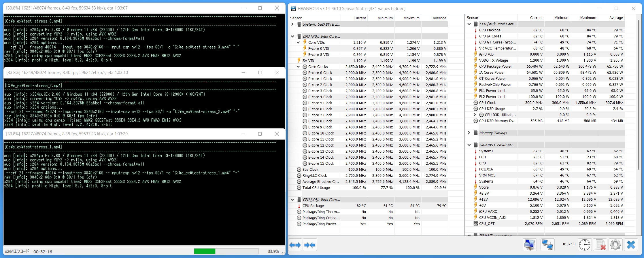Select the GPU D3D Usage row
The image size is (644, 258).
545,109
